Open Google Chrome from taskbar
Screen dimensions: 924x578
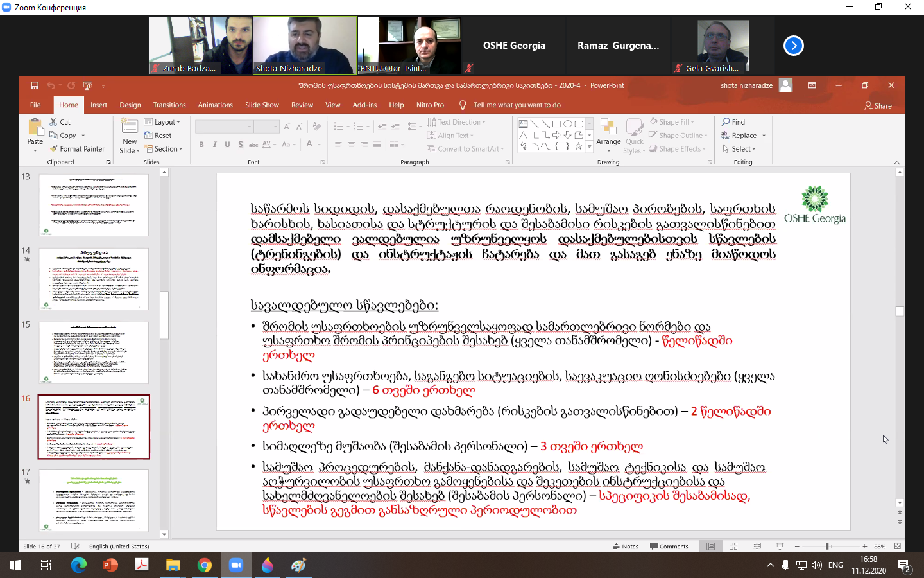pyautogui.click(x=204, y=565)
